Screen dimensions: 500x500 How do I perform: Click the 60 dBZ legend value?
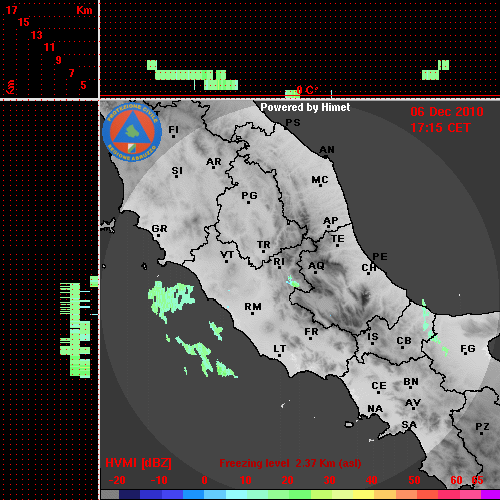coord(456,480)
